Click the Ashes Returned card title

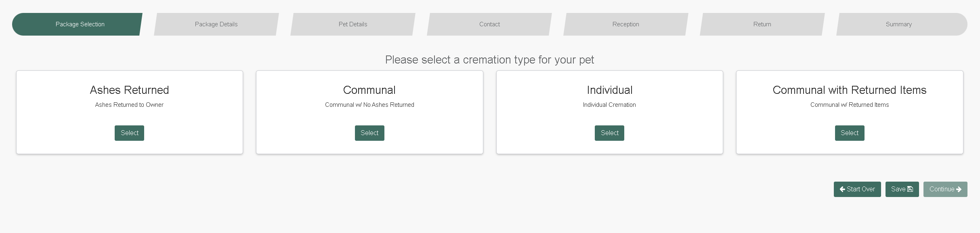tap(129, 90)
